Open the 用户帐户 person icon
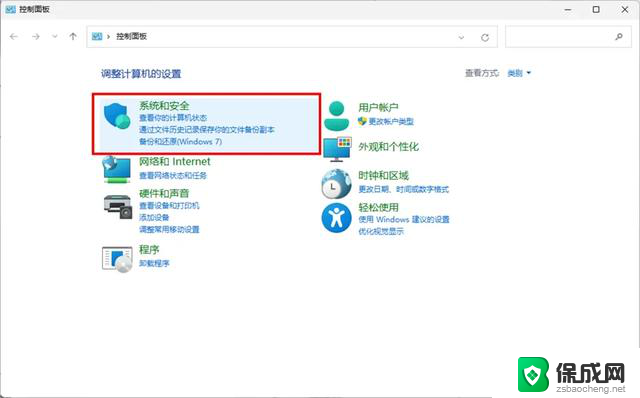This screenshot has height=398, width=640. (x=336, y=116)
